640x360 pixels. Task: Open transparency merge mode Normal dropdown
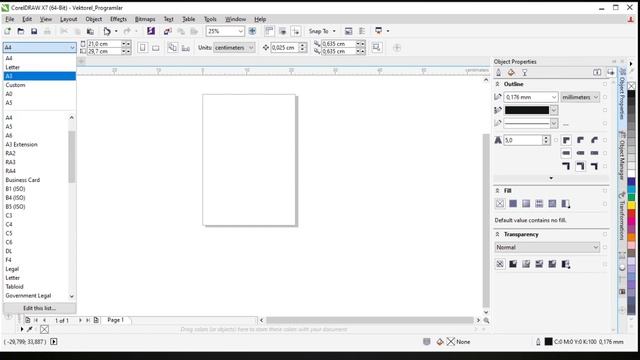point(547,247)
